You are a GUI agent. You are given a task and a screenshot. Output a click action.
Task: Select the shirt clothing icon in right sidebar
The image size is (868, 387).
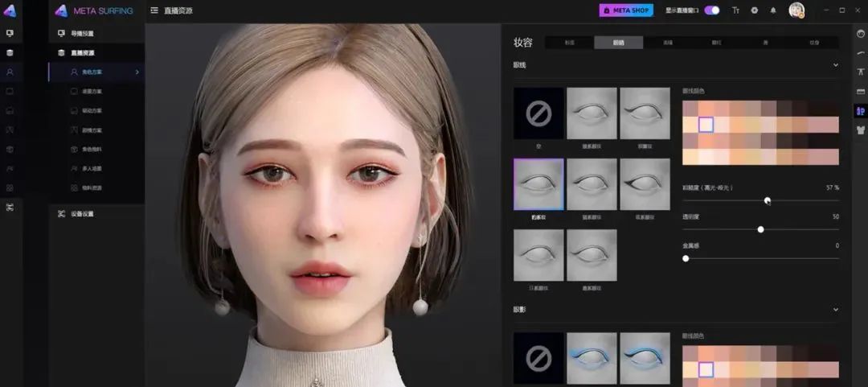[x=860, y=130]
